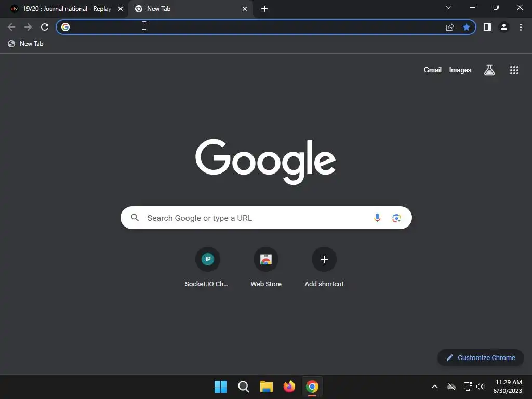
Task: Click the Google search box
Action: point(266,218)
